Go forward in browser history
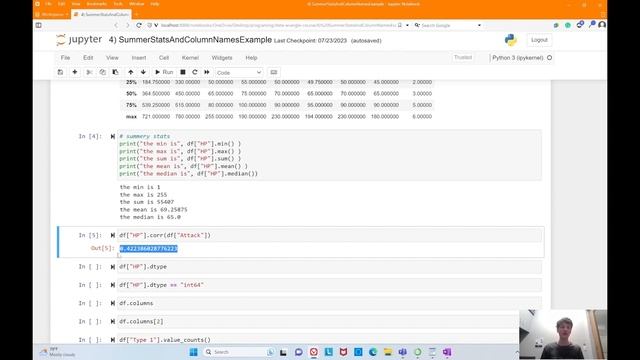This screenshot has width=640, height=360. pyautogui.click(x=127, y=25)
